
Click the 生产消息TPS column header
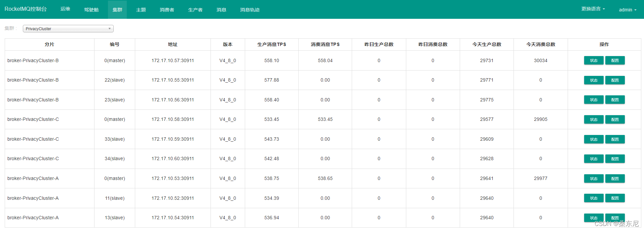tap(272, 44)
